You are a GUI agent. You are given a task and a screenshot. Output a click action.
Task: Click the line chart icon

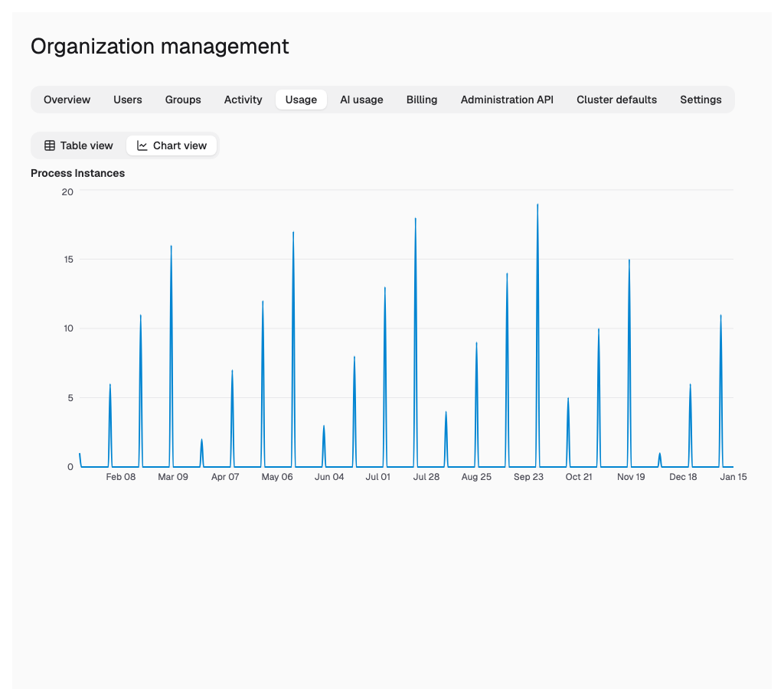(x=142, y=145)
